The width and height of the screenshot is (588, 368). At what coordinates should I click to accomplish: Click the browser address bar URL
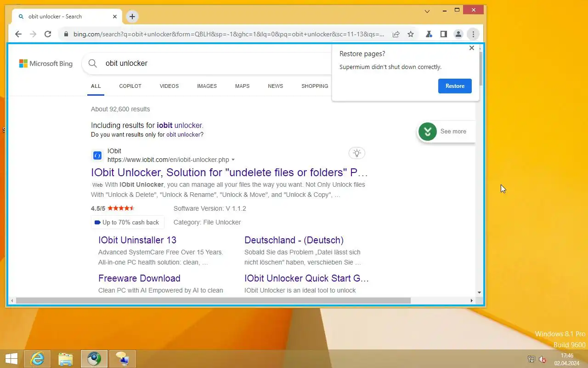229,34
